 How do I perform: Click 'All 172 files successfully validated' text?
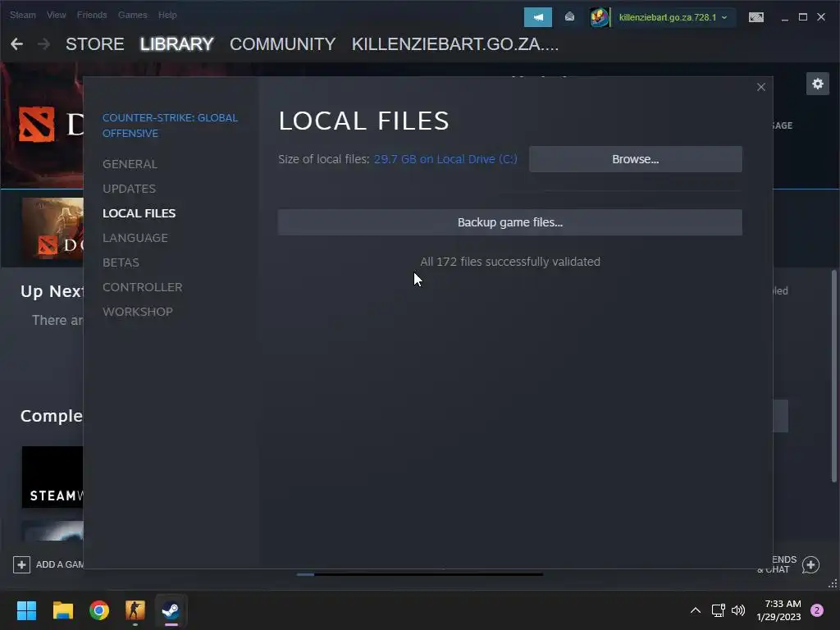(510, 262)
